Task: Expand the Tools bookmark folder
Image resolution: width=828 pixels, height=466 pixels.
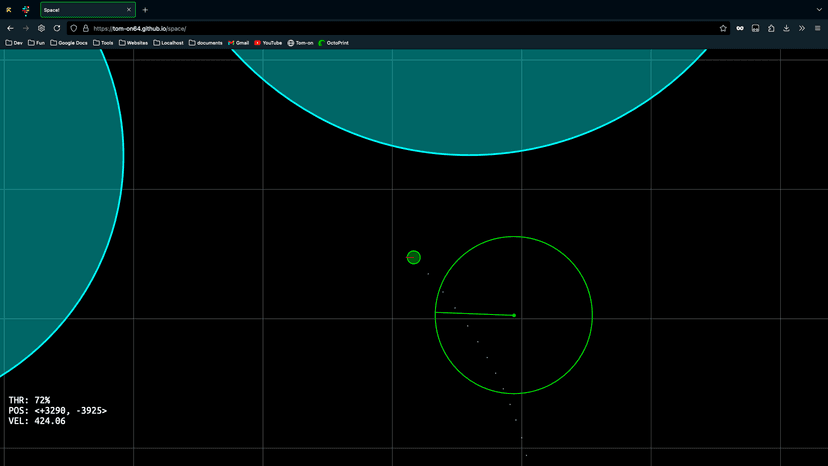Action: [x=103, y=43]
